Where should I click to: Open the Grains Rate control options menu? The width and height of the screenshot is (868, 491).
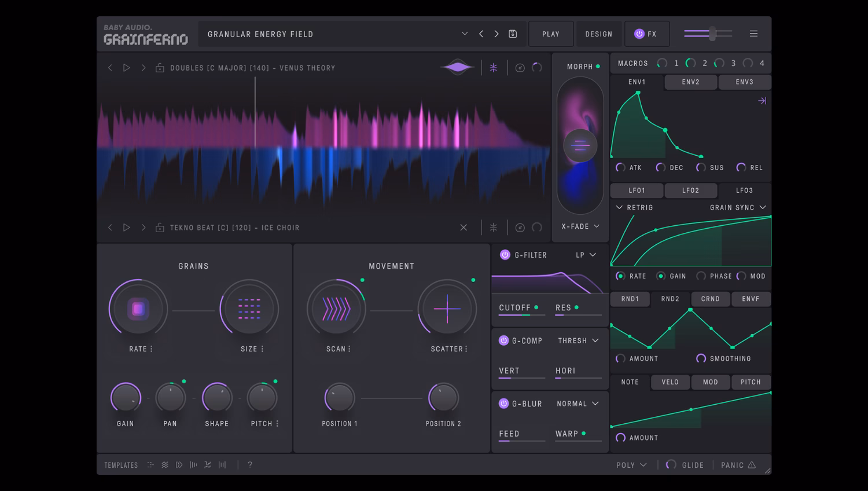click(150, 349)
